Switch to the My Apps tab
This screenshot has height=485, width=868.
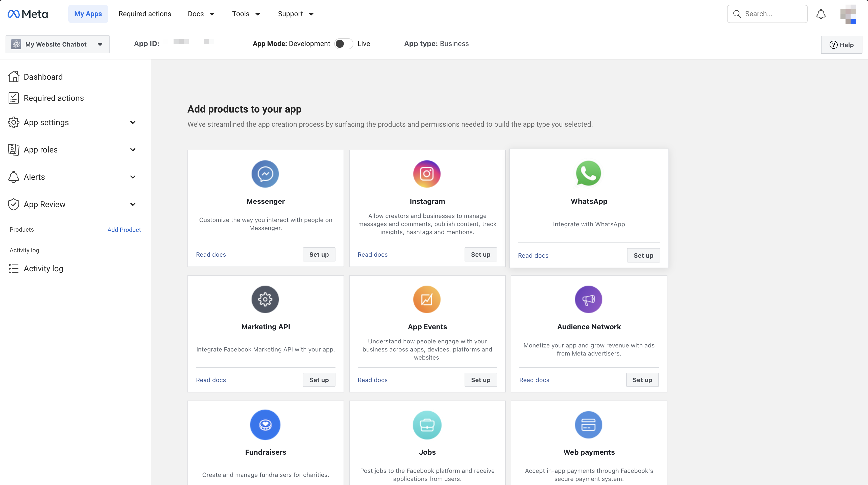[88, 14]
